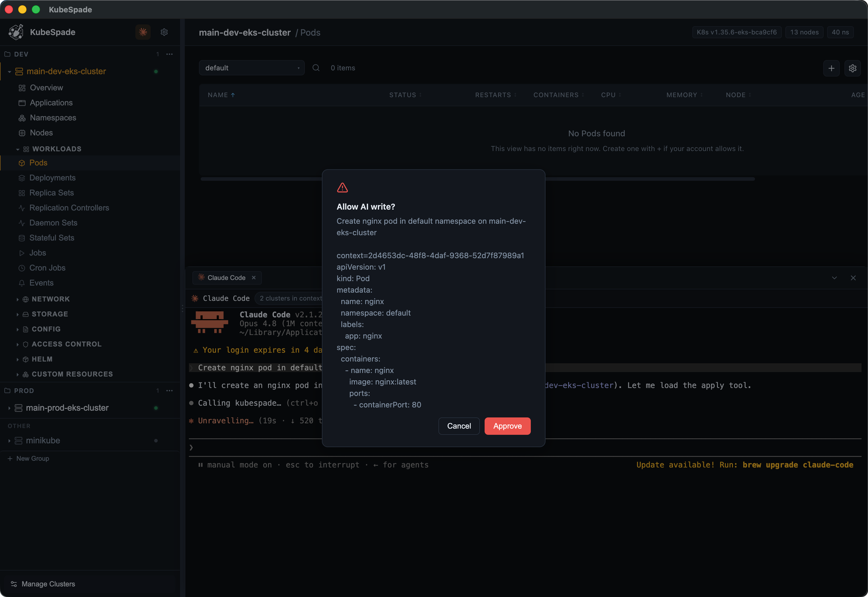Open DEV group options menu
The height and width of the screenshot is (597, 868).
tap(169, 54)
